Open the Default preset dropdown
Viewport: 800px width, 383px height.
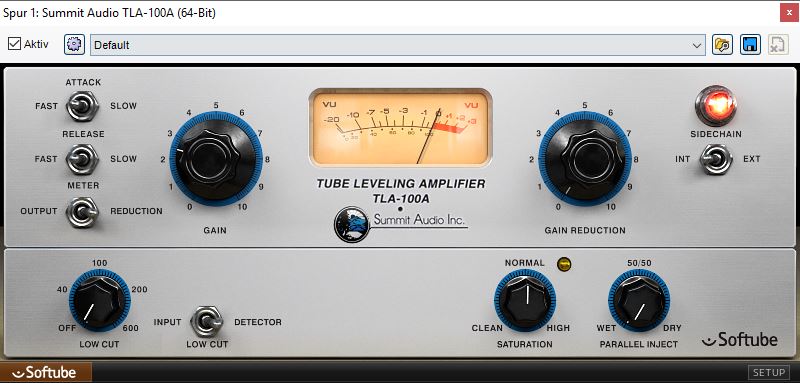click(x=398, y=45)
